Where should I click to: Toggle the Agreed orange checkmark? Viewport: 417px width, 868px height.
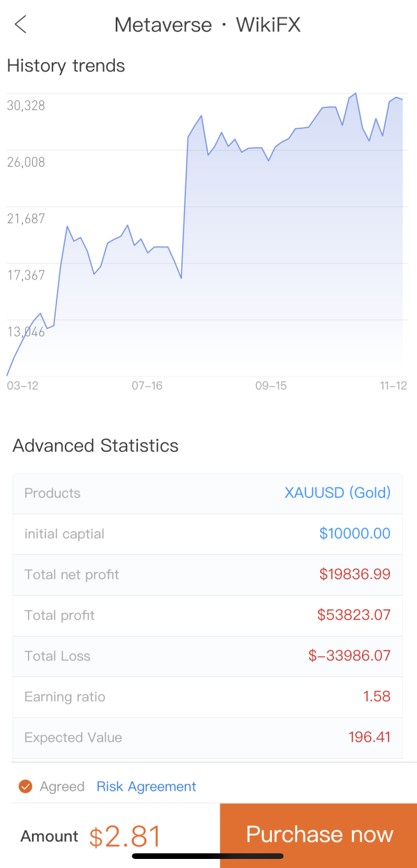pyautogui.click(x=26, y=786)
